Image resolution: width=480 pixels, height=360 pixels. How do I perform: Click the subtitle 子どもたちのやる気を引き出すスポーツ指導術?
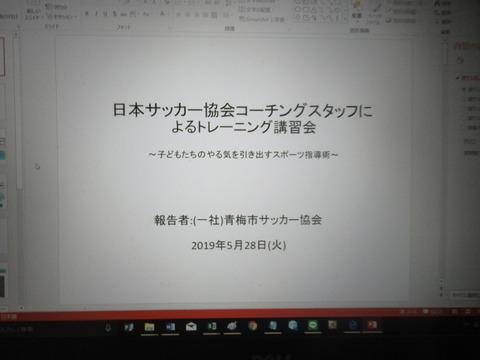coord(243,155)
